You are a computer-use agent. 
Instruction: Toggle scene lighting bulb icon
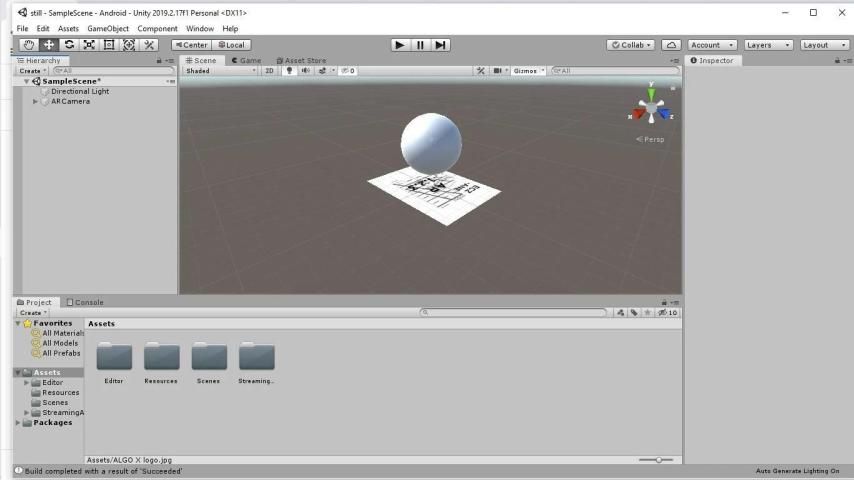[289, 71]
